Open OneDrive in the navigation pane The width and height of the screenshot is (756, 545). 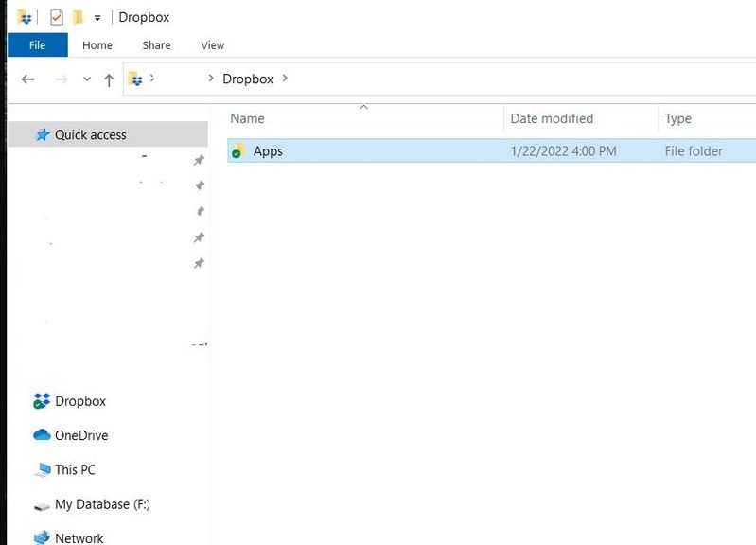click(81, 435)
